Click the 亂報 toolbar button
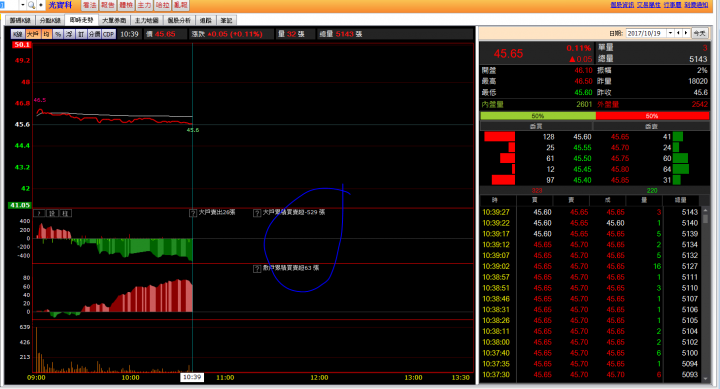The height and width of the screenshot is (389, 720). [x=180, y=5]
